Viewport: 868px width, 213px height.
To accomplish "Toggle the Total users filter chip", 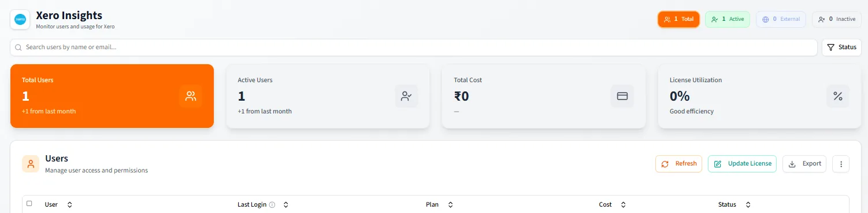I will [x=678, y=19].
